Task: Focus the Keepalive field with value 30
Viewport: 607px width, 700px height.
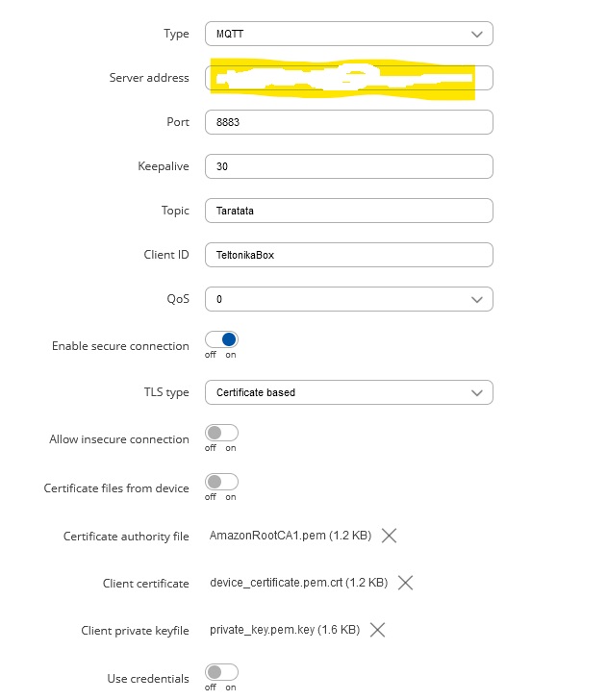Action: point(349,166)
